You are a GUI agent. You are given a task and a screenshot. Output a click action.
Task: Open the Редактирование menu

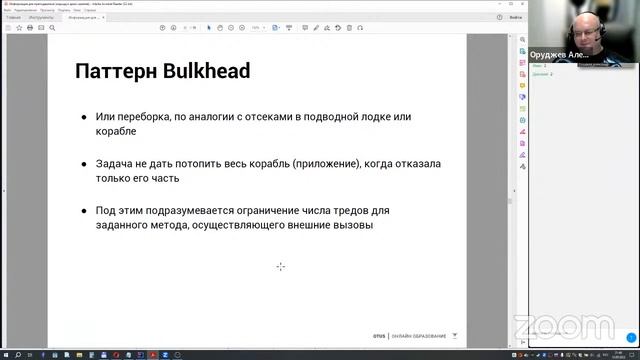click(x=25, y=10)
